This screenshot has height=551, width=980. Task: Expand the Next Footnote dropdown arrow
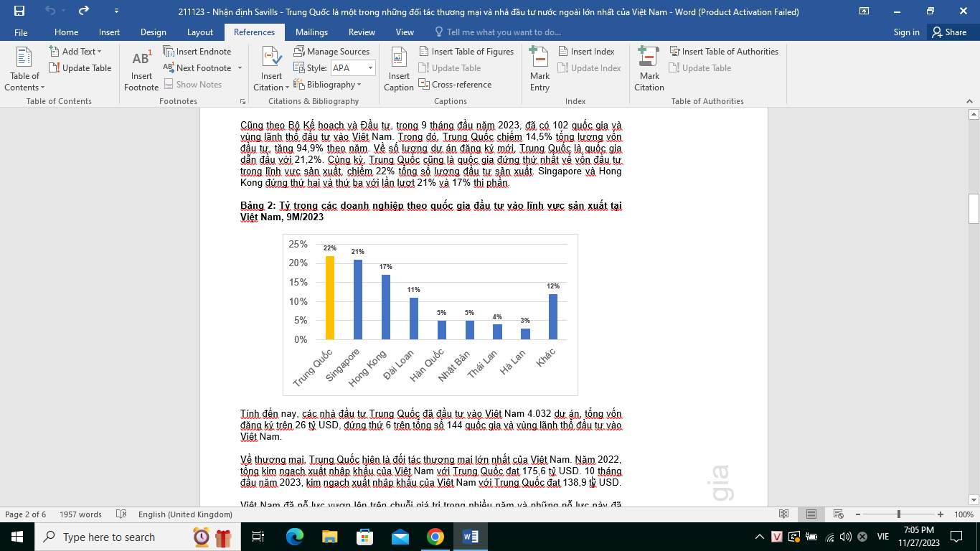(x=240, y=68)
